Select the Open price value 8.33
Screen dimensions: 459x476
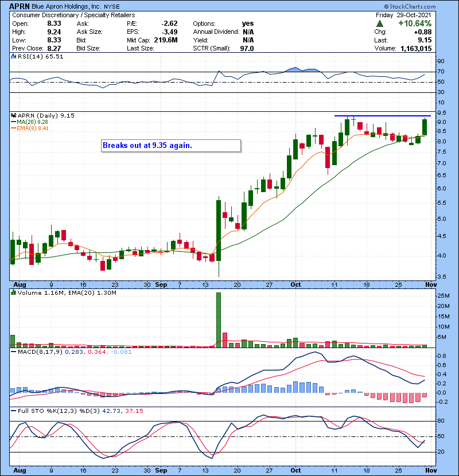tap(54, 24)
